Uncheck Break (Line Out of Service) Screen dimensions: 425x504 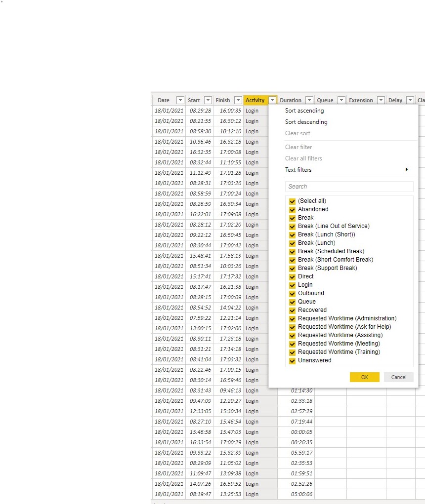click(x=292, y=226)
